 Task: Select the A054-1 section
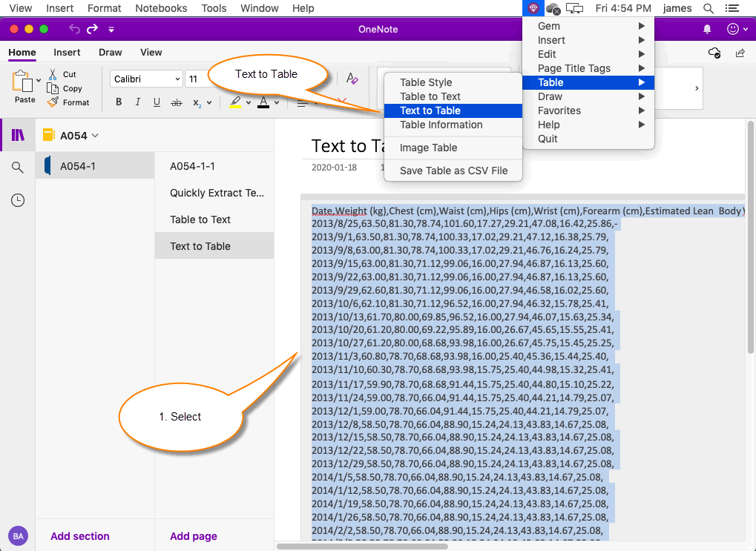(x=95, y=166)
